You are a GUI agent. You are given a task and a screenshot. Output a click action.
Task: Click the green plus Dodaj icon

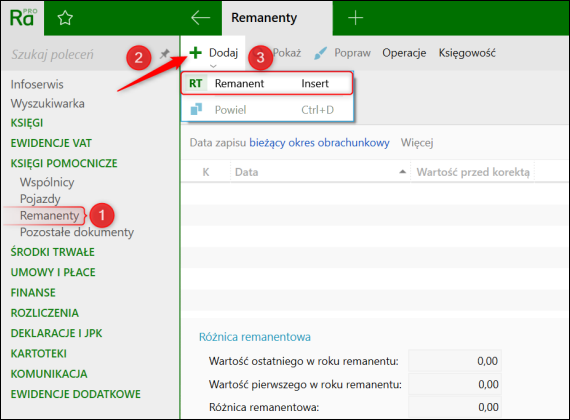[196, 53]
